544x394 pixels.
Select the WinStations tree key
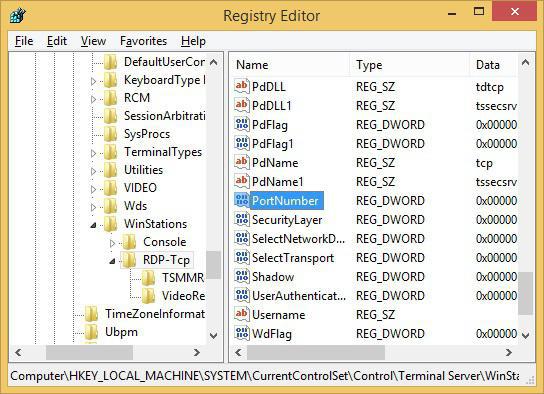tap(155, 224)
